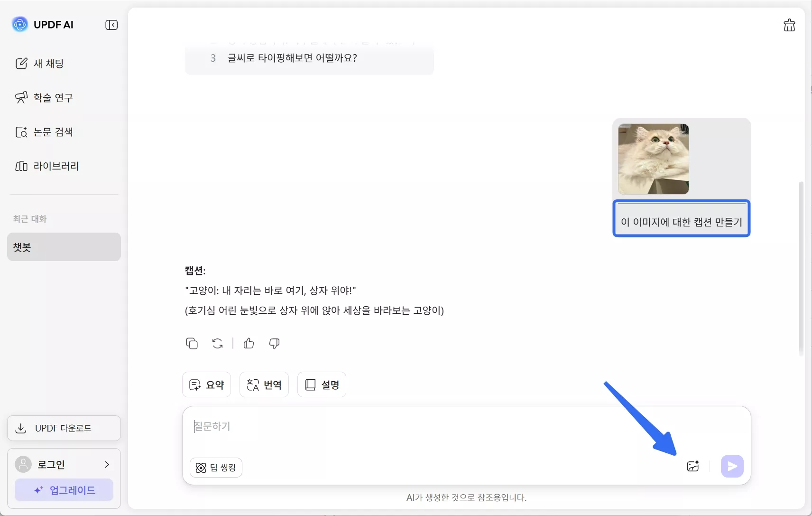This screenshot has height=516, width=812.
Task: Regenerate the caption response
Action: (x=217, y=343)
